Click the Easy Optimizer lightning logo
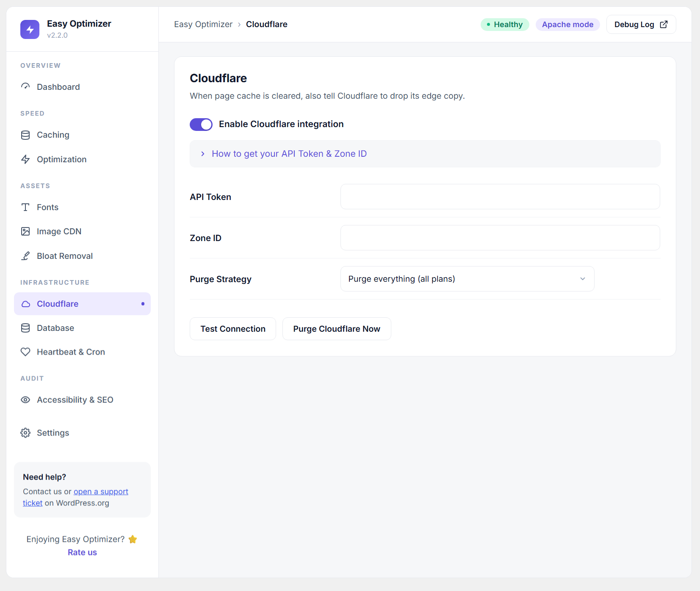 [30, 29]
